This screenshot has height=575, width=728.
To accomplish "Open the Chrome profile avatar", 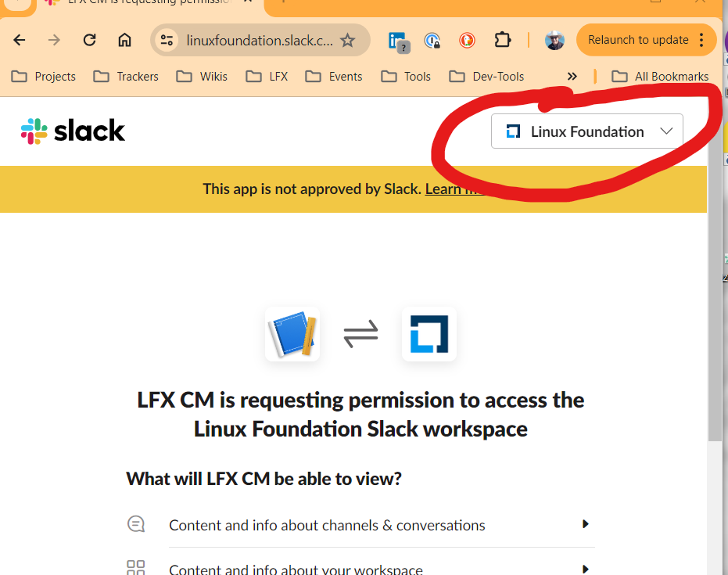I will click(554, 40).
